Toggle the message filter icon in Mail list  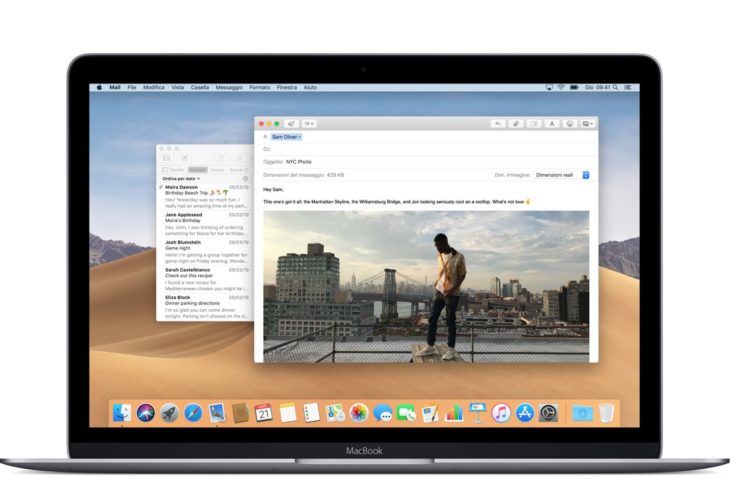click(245, 179)
